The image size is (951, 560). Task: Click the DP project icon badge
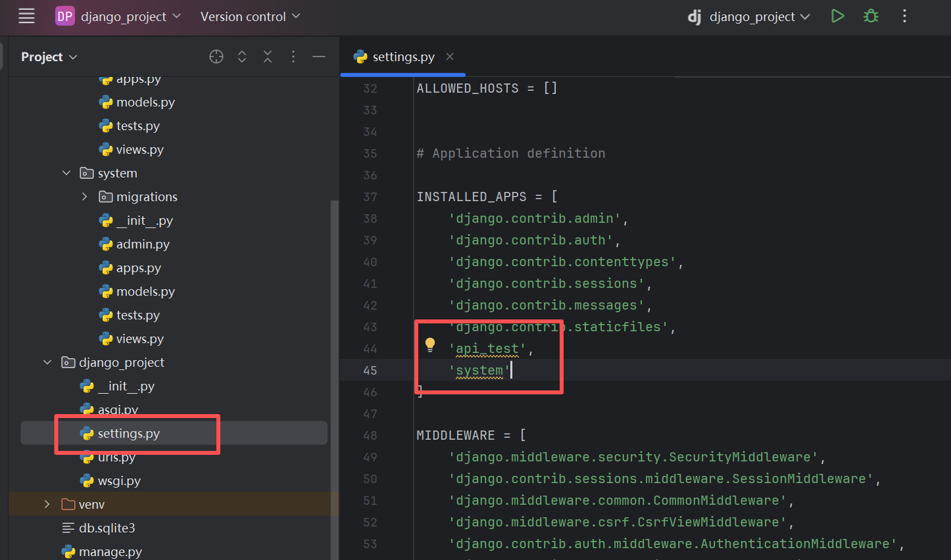tap(64, 16)
